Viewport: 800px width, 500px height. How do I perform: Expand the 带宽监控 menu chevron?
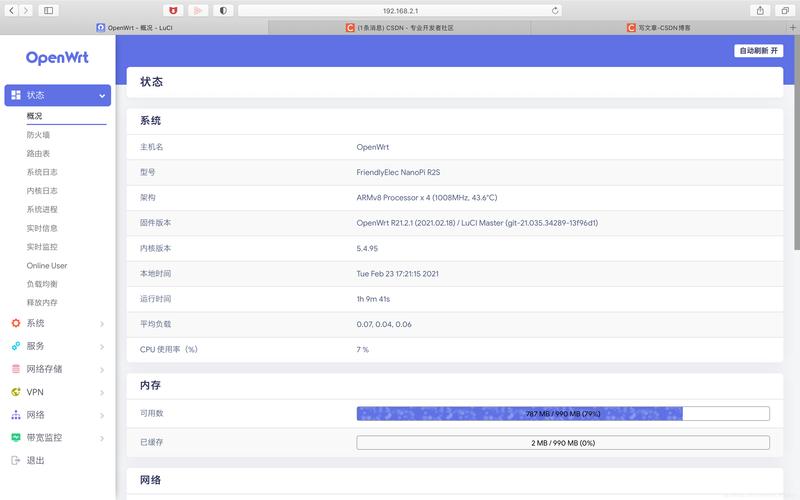pyautogui.click(x=102, y=438)
